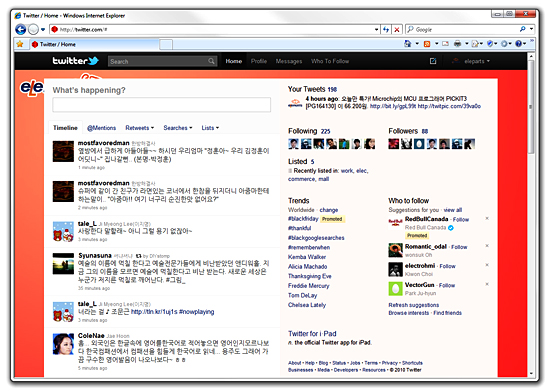Viewport: 550px width, 392px height.
Task: Open mostfavoredman avatar on first tweet
Action: [63, 151]
